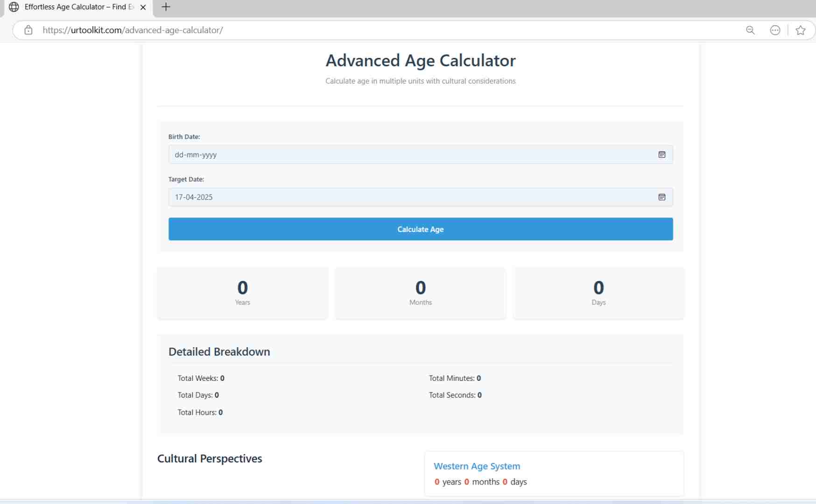The width and height of the screenshot is (816, 504).
Task: Click the Detailed Breakdown heading
Action: point(219,352)
